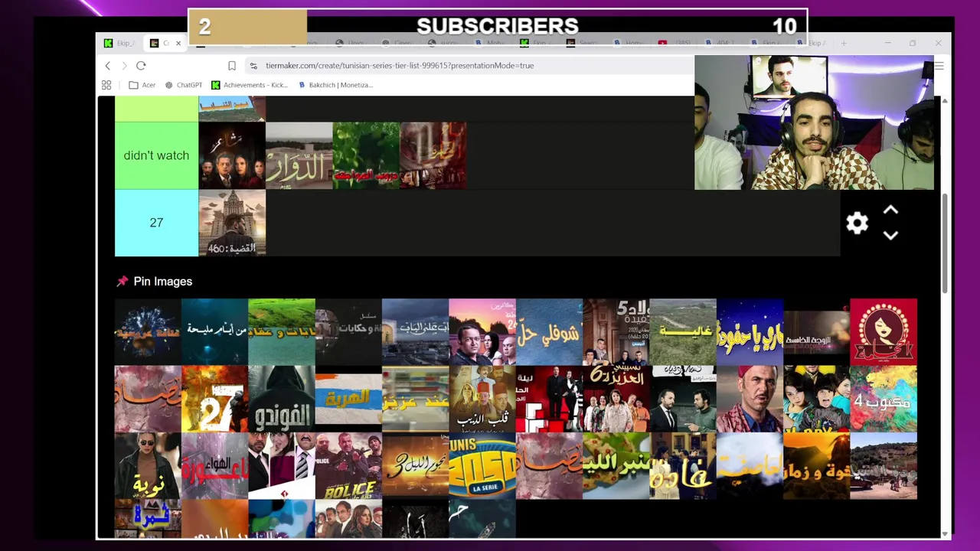Open the Achievements - Kick bookmark
The height and width of the screenshot is (551, 980).
(250, 85)
